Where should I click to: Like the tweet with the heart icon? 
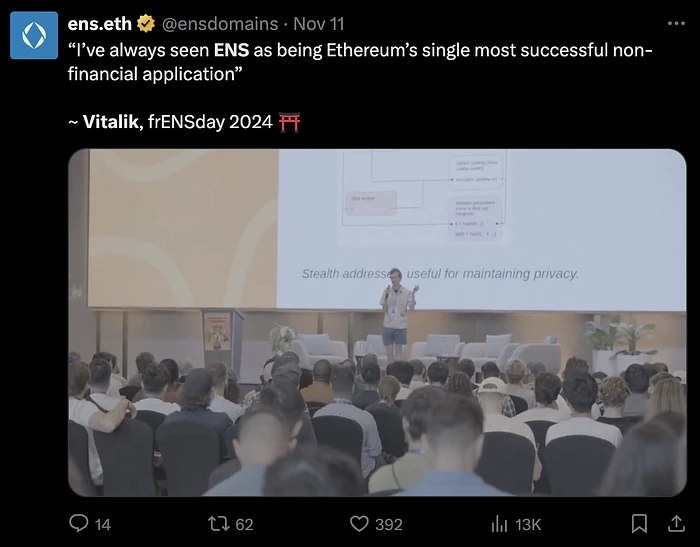(359, 523)
